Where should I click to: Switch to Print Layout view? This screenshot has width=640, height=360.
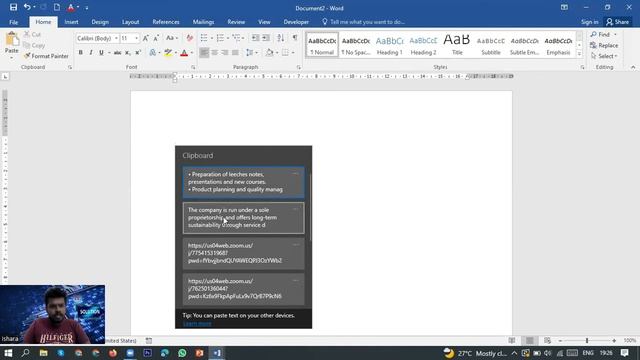tap(529, 340)
